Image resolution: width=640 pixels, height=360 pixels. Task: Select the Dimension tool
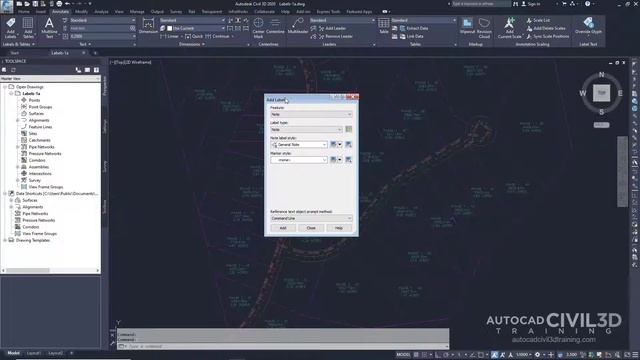[148, 26]
